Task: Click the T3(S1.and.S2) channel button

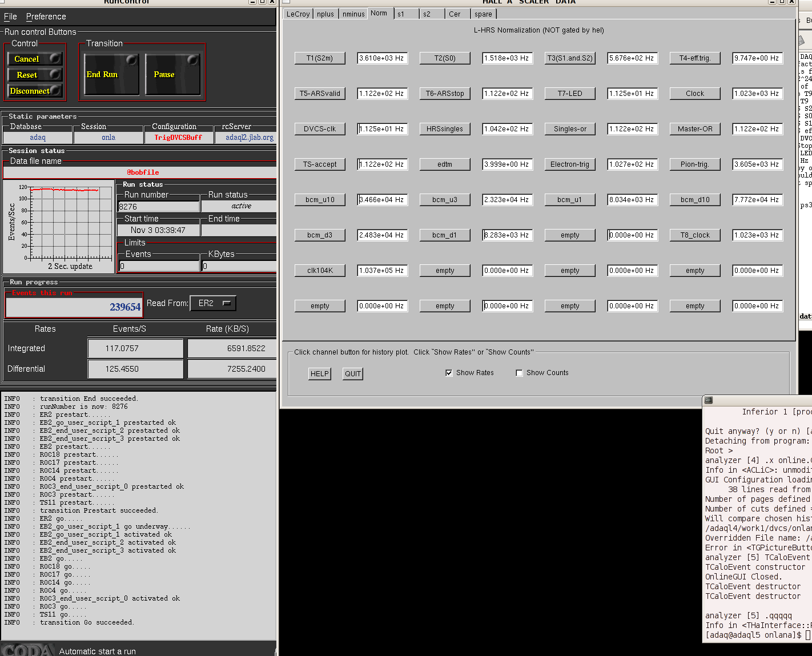Action: (570, 58)
